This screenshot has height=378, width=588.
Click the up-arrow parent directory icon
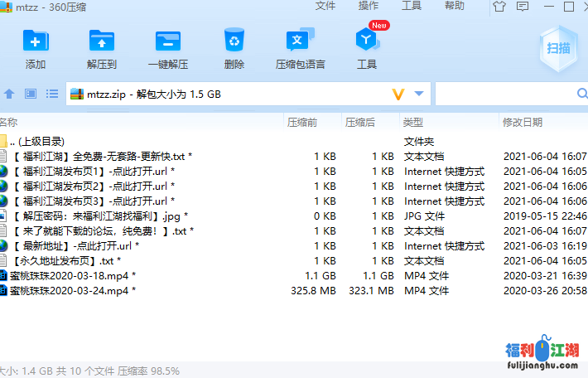click(x=10, y=94)
